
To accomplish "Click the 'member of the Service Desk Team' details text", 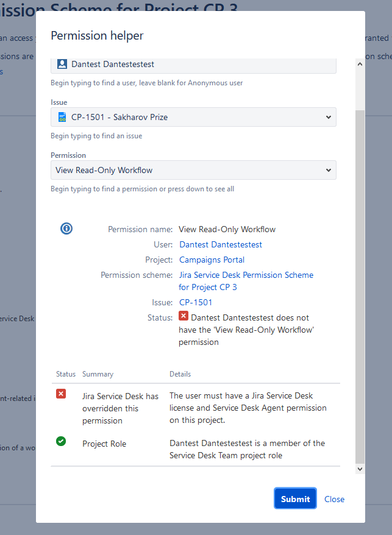I will [248, 449].
